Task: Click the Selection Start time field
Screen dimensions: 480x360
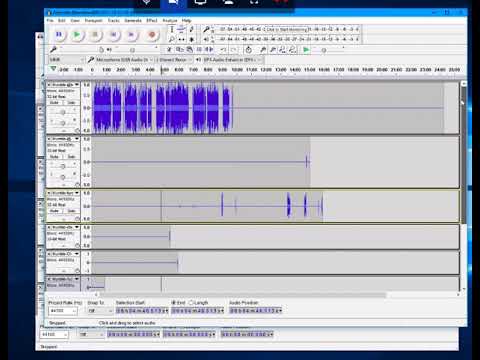Action: (142, 311)
